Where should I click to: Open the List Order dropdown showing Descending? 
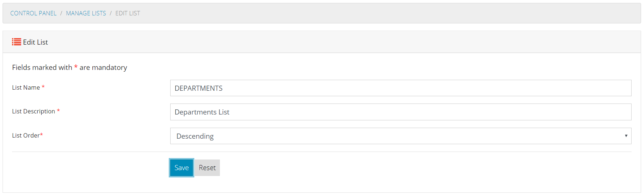401,136
